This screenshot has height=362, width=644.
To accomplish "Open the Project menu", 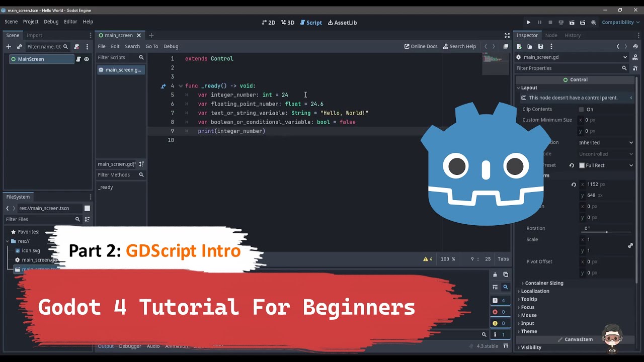I will [x=31, y=22].
